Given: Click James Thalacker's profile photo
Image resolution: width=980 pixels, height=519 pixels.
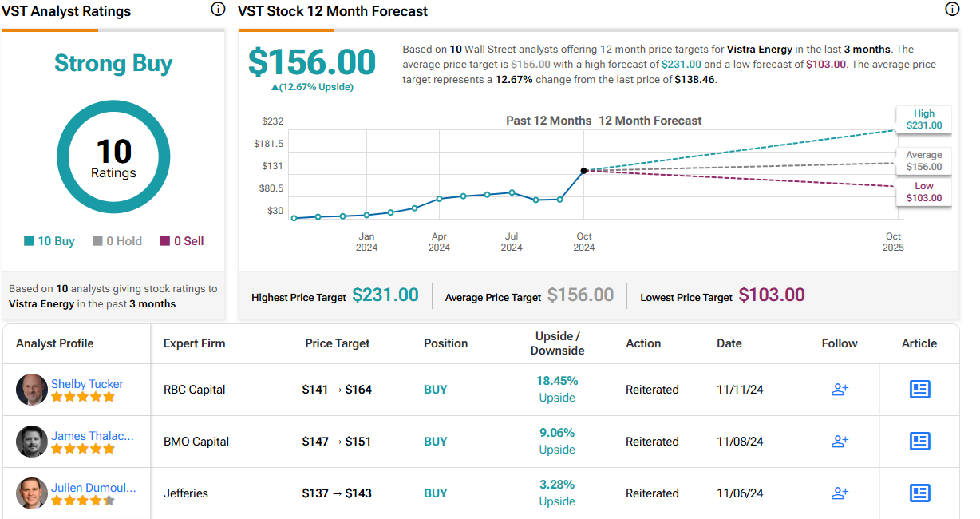Looking at the screenshot, I should (32, 442).
